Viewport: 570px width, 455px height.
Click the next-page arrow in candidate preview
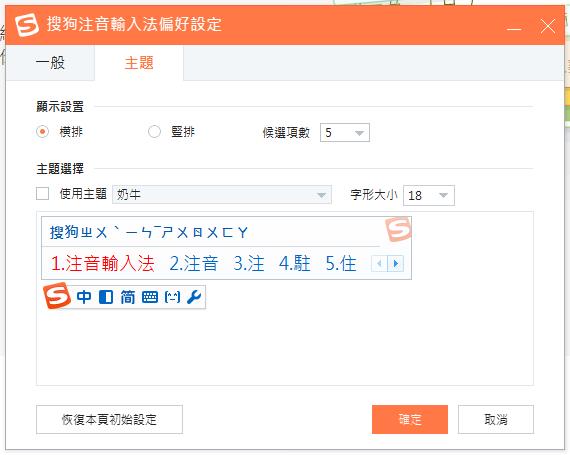(x=396, y=263)
